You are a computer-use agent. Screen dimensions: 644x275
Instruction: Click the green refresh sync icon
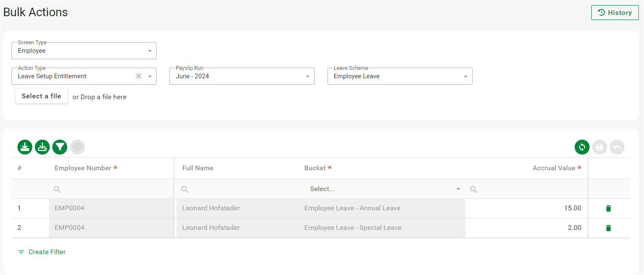(x=582, y=147)
